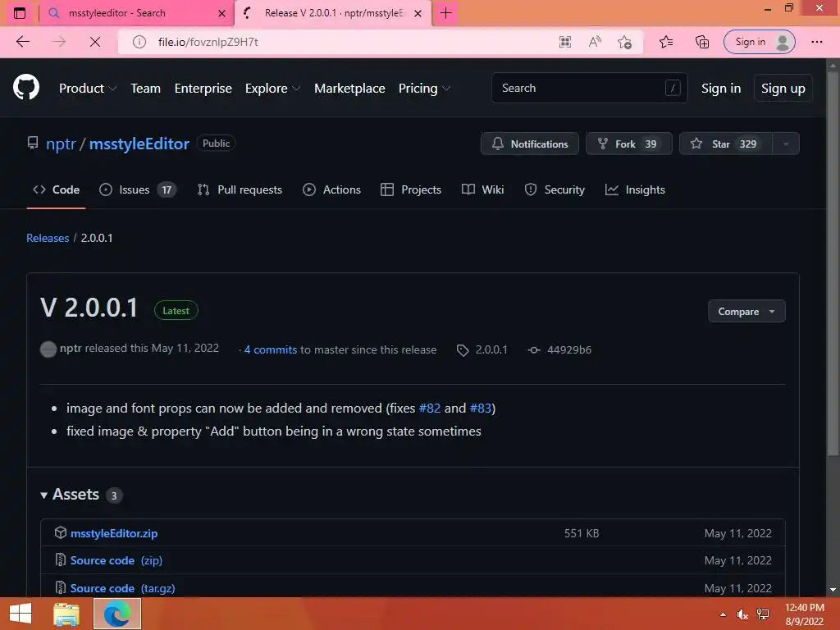The height and width of the screenshot is (630, 840).
Task: Open issue #83 link
Action: [x=481, y=409]
